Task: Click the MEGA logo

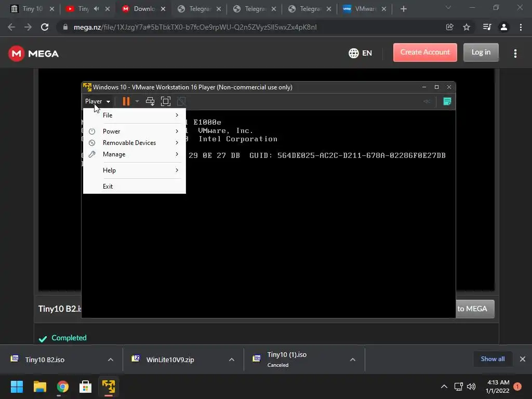Action: point(33,54)
